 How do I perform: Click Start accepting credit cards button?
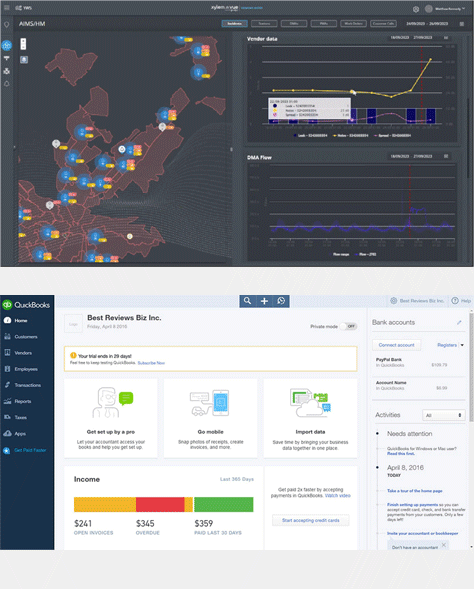pos(311,520)
